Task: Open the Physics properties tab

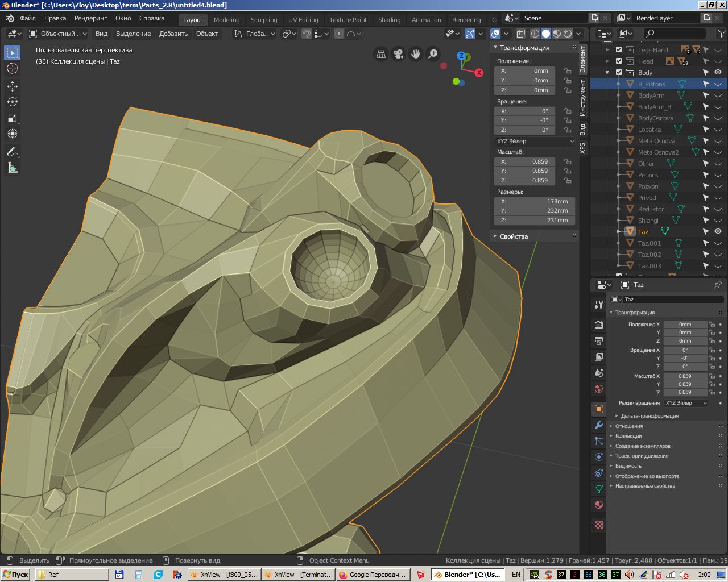Action: pos(598,457)
